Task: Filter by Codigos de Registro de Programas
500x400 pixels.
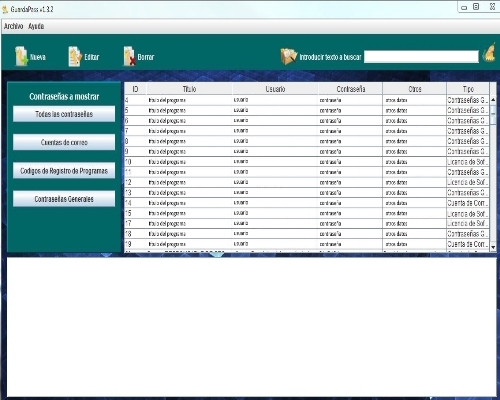Action: click(64, 171)
